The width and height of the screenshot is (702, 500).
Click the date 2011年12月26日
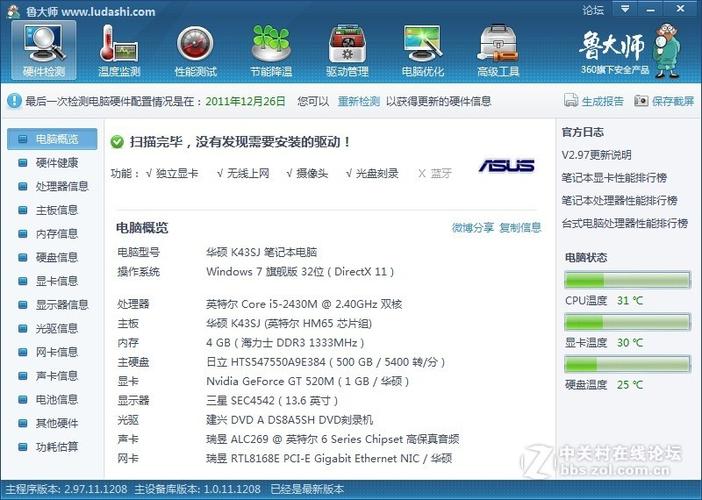[245, 101]
